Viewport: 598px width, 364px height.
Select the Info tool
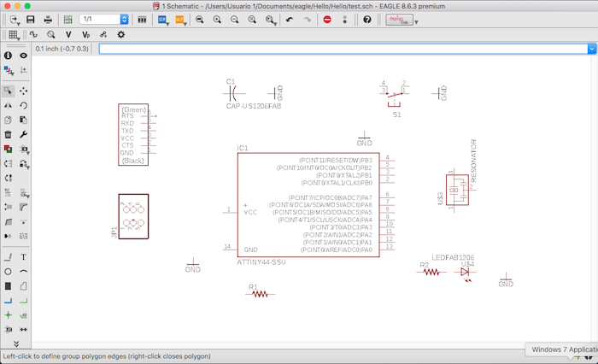pyautogui.click(x=8, y=56)
